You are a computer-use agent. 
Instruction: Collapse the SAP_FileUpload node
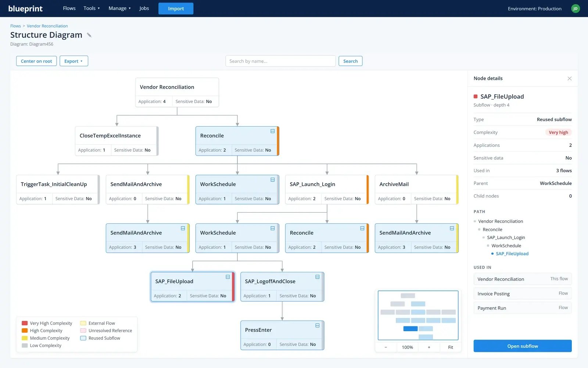pyautogui.click(x=228, y=277)
